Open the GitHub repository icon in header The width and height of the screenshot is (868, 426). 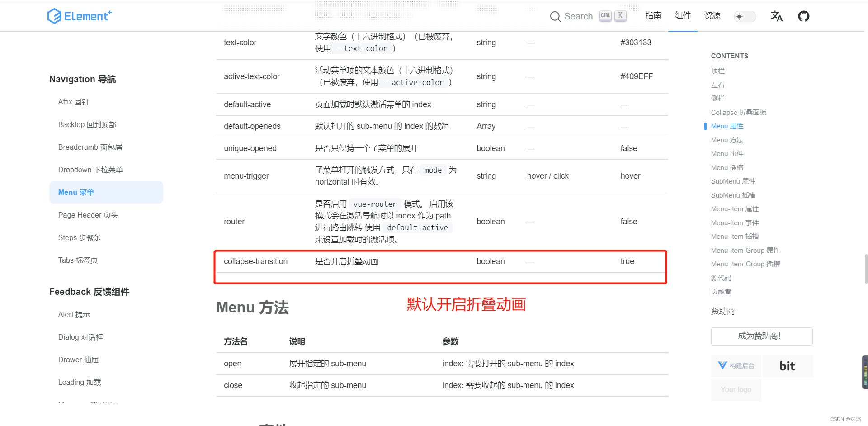[804, 16]
